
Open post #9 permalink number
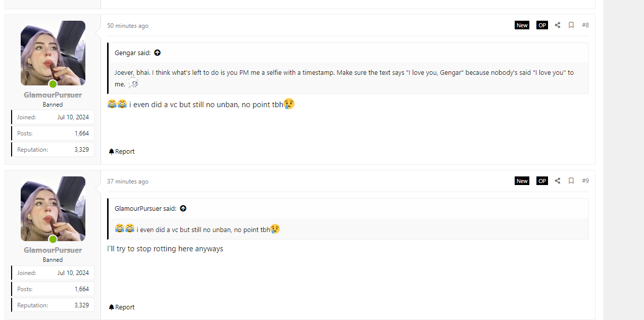click(x=585, y=181)
